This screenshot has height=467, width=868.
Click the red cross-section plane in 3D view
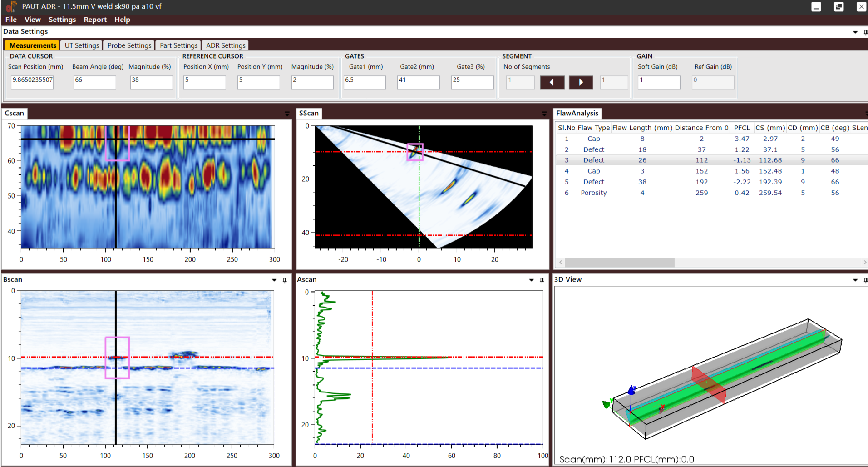[x=709, y=385]
